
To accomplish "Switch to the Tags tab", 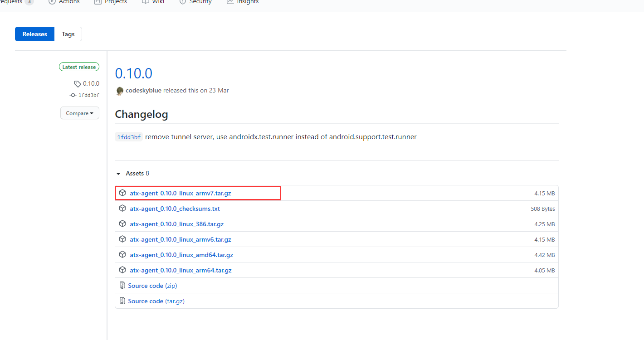I will [68, 34].
